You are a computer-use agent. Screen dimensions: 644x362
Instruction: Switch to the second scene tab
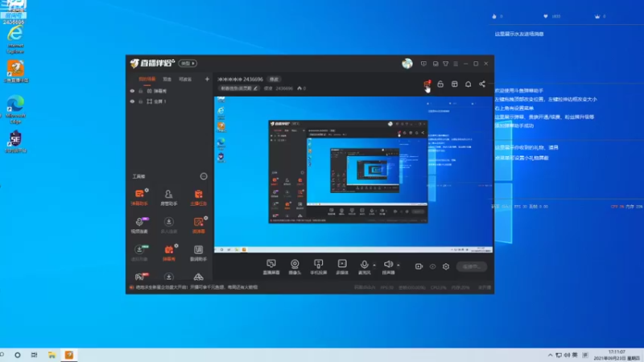tap(167, 79)
